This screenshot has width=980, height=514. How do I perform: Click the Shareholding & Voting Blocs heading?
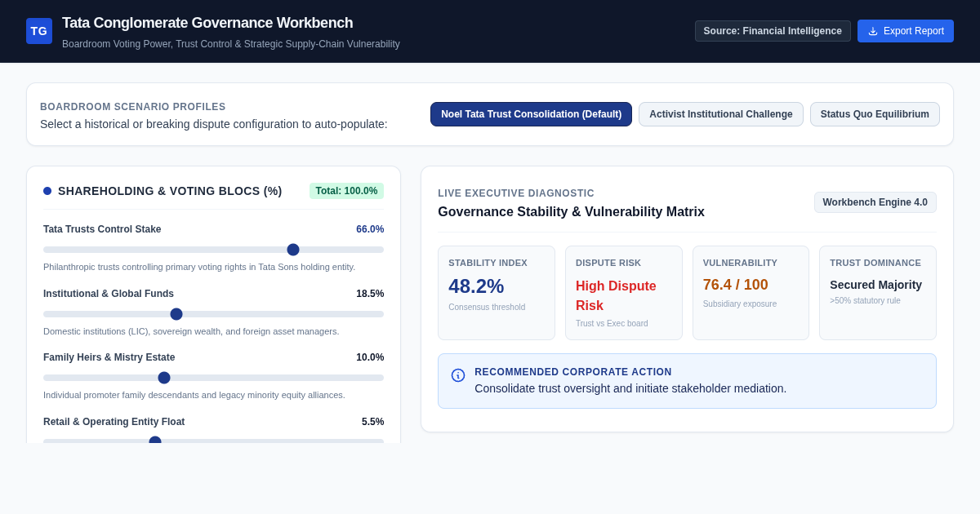[x=170, y=191]
